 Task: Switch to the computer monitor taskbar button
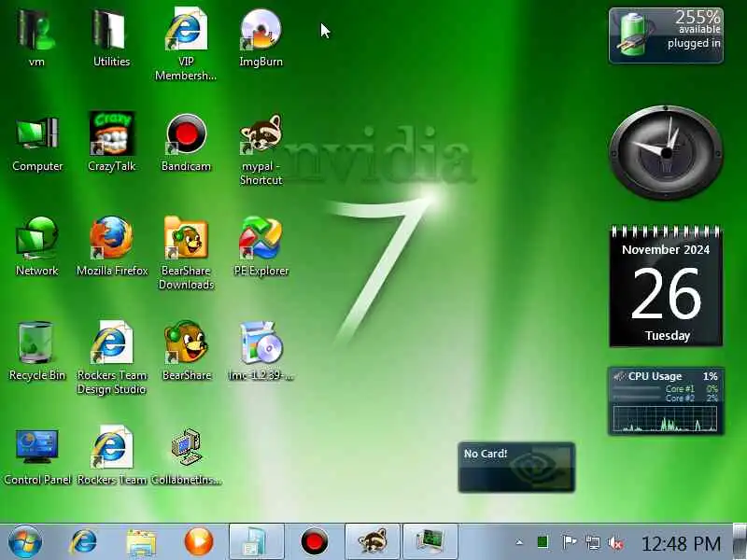430,542
